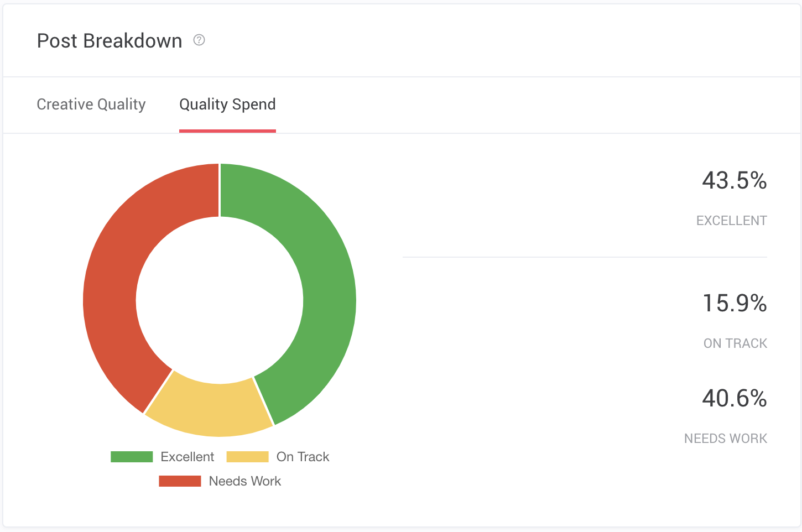Click the Excellent legend label text
This screenshot has width=802, height=532.
click(x=187, y=457)
